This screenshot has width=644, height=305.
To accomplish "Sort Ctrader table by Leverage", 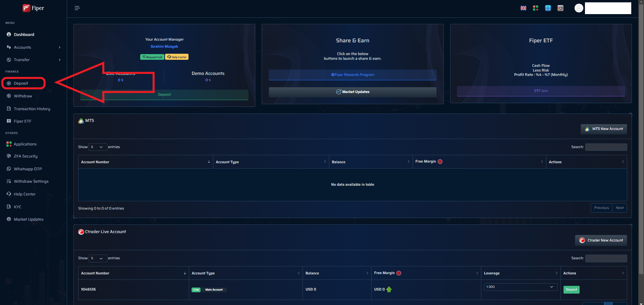I will point(521,273).
